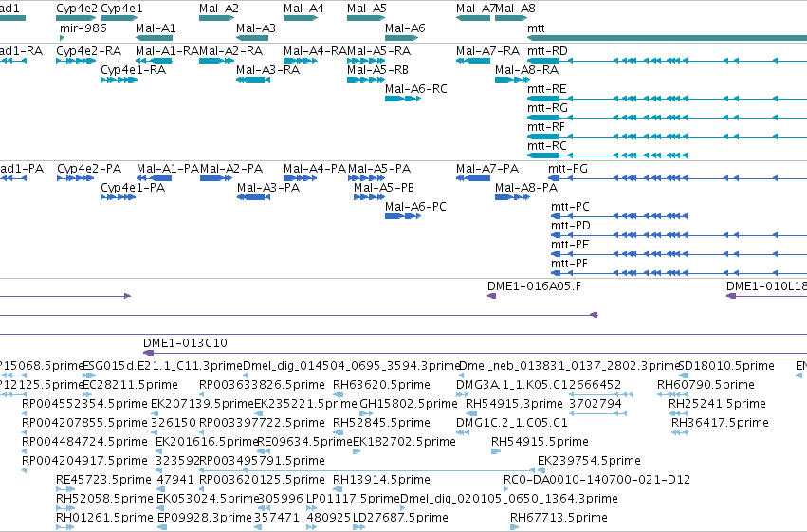This screenshot has width=807, height=532.
Task: Click the Mal-A4-PA CDS label
Action: point(315,169)
